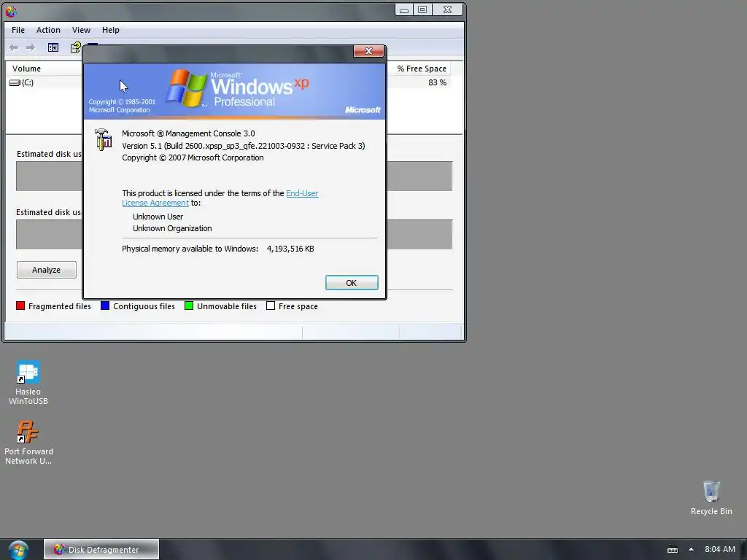Click the Analyze button
The height and width of the screenshot is (560, 747).
tap(46, 270)
